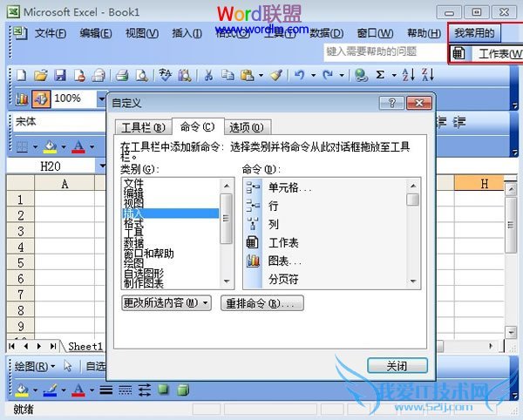Expand the Undo history arrow
The width and height of the screenshot is (523, 420).
313,75
